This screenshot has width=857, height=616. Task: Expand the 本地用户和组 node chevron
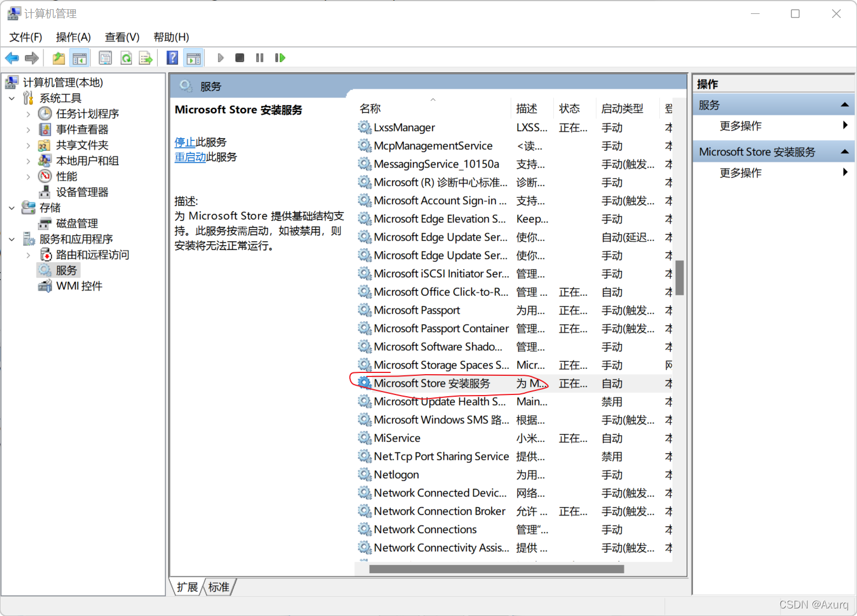(x=28, y=161)
